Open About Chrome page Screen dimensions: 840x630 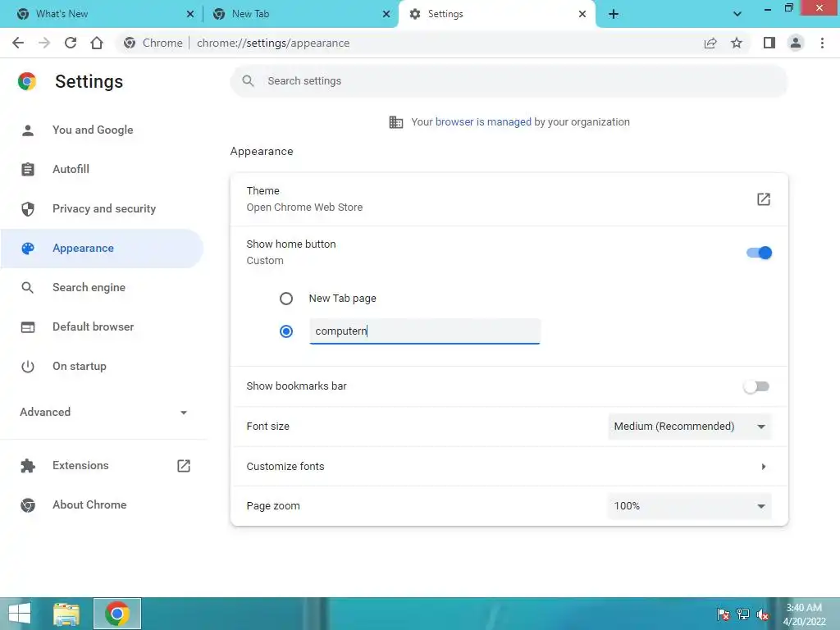click(102, 505)
